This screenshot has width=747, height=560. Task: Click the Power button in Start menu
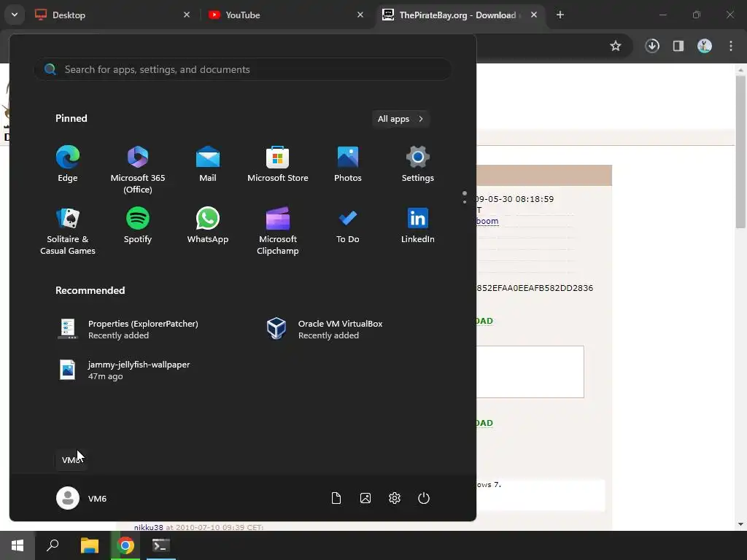tap(424, 498)
